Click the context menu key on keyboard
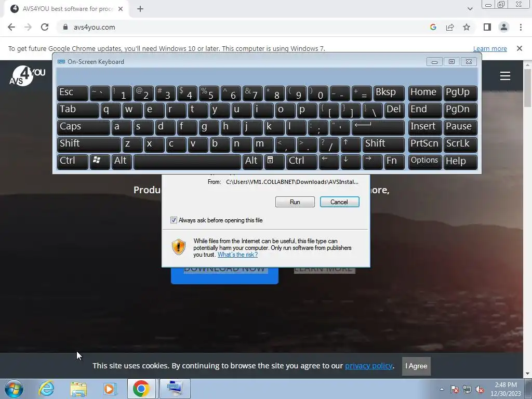 (274, 162)
